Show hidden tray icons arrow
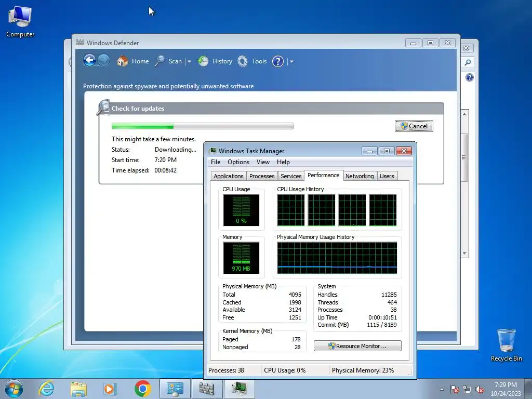 (442, 389)
